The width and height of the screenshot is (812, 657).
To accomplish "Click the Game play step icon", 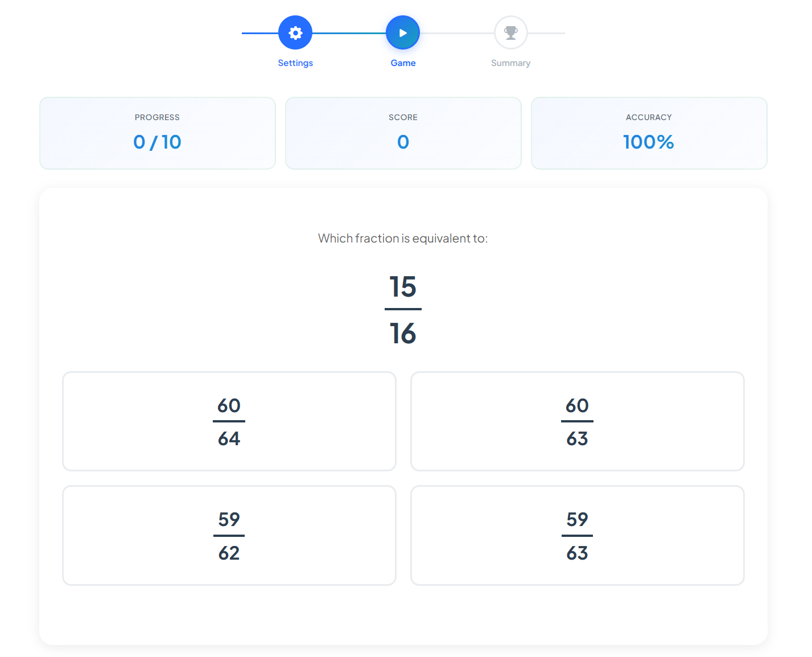I will (403, 33).
